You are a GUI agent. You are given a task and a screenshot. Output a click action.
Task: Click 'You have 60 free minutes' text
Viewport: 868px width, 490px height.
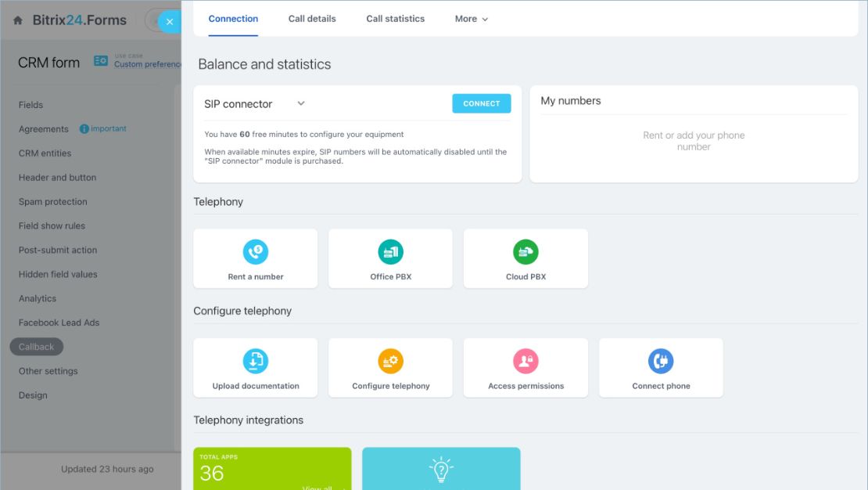point(303,134)
